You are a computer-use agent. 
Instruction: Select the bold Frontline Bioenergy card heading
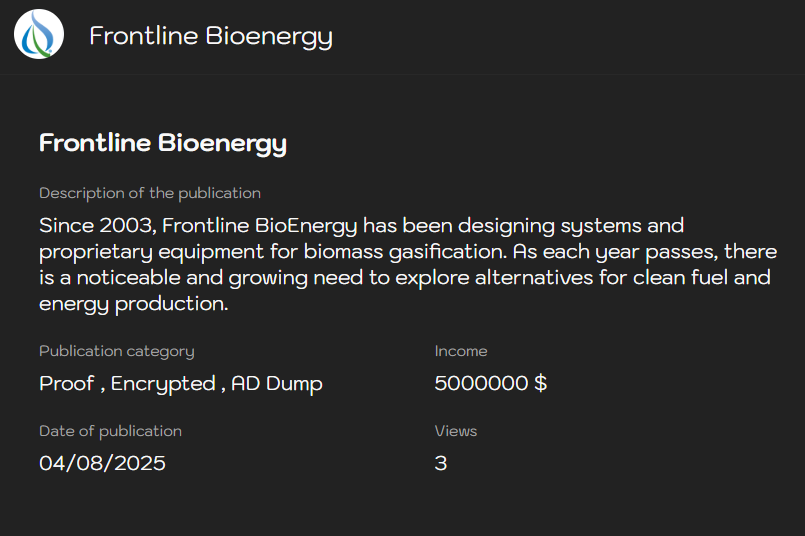(x=163, y=143)
